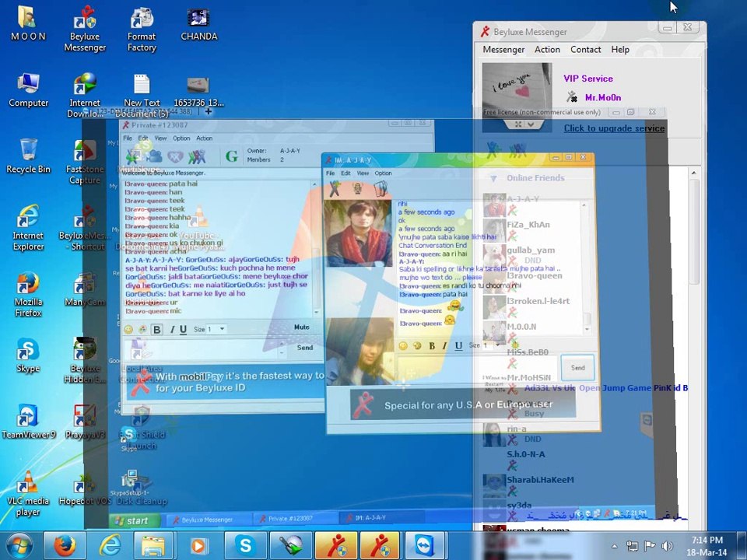Toggle Italic in IM A-J-A-Y window
This screenshot has width=747, height=560.
[x=444, y=345]
